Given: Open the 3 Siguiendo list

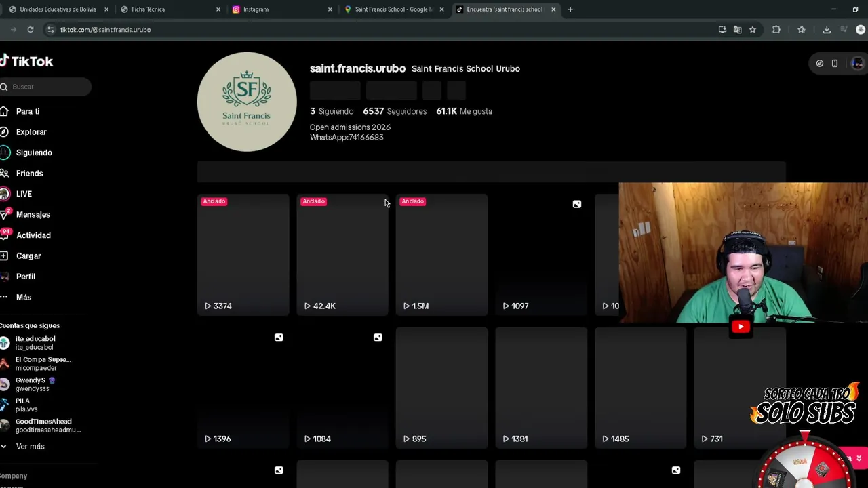Looking at the screenshot, I should pos(332,111).
